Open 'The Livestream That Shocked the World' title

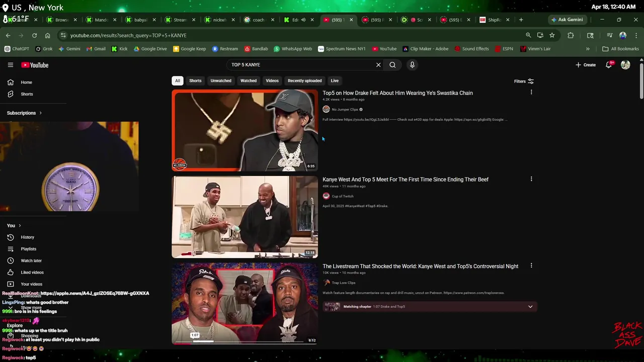click(420, 266)
